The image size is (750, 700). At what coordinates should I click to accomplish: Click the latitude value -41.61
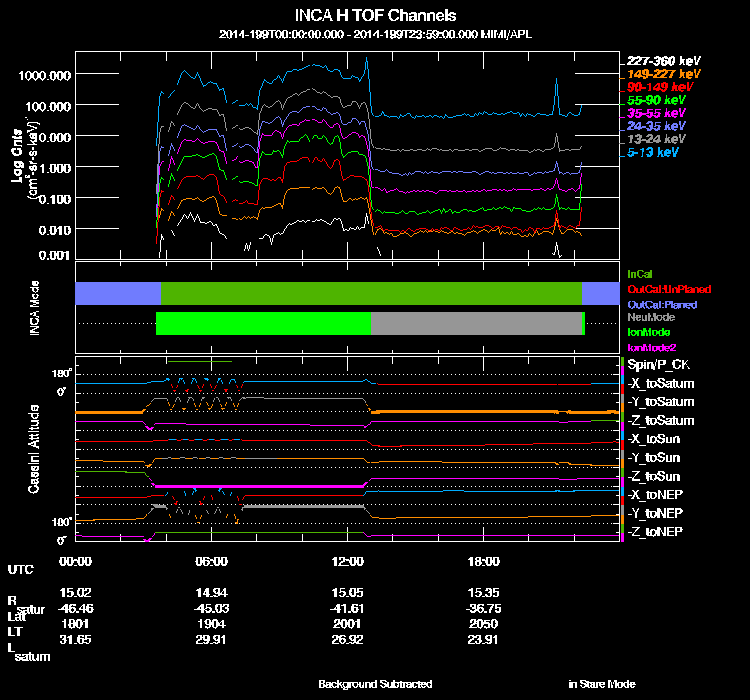(x=347, y=608)
